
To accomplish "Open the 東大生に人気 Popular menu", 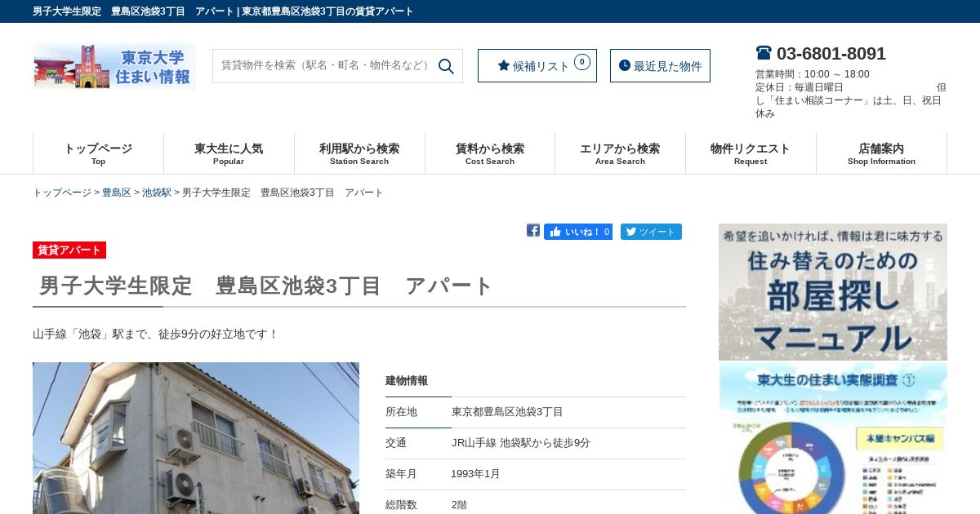I will [229, 153].
